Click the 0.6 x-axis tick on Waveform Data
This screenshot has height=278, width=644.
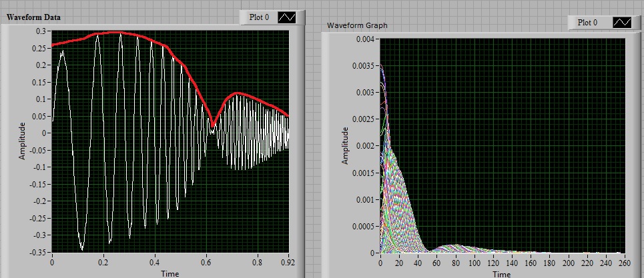tap(207, 262)
